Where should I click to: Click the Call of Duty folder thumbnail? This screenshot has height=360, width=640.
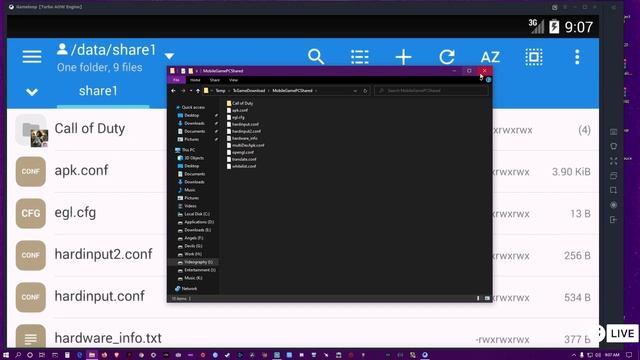point(31,131)
